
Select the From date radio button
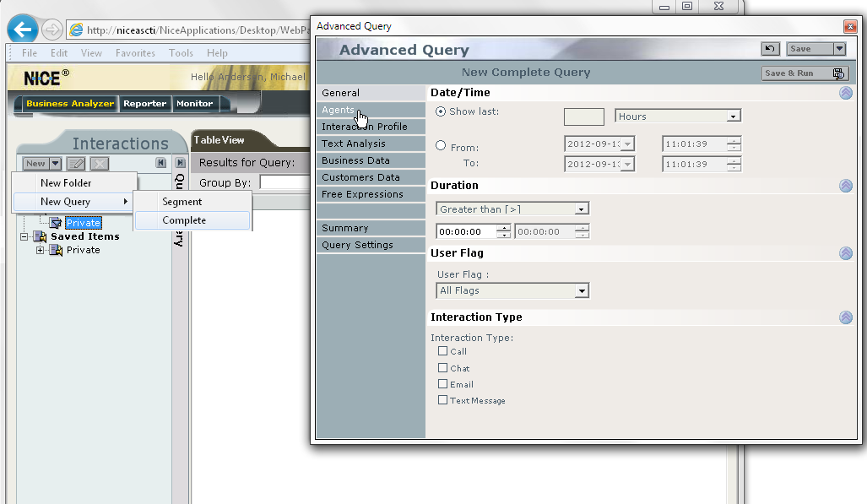pos(440,144)
